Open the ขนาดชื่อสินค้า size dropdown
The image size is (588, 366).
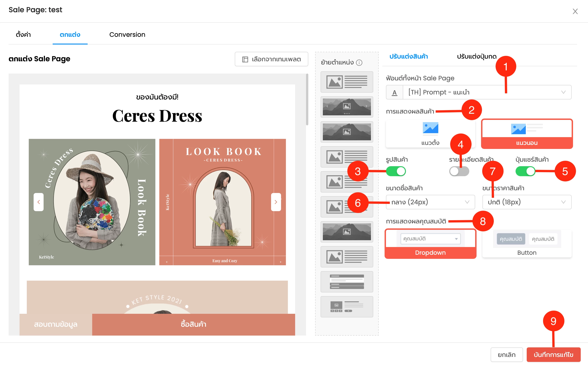(430, 202)
